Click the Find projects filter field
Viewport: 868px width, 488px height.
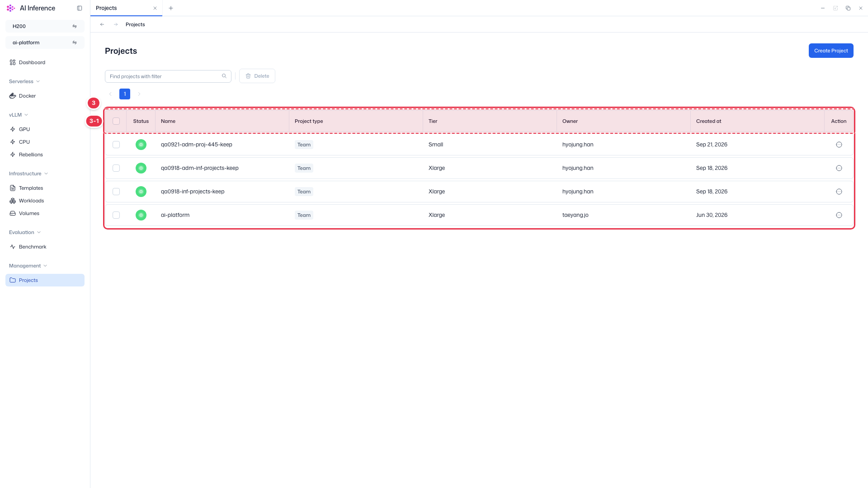pyautogui.click(x=168, y=76)
